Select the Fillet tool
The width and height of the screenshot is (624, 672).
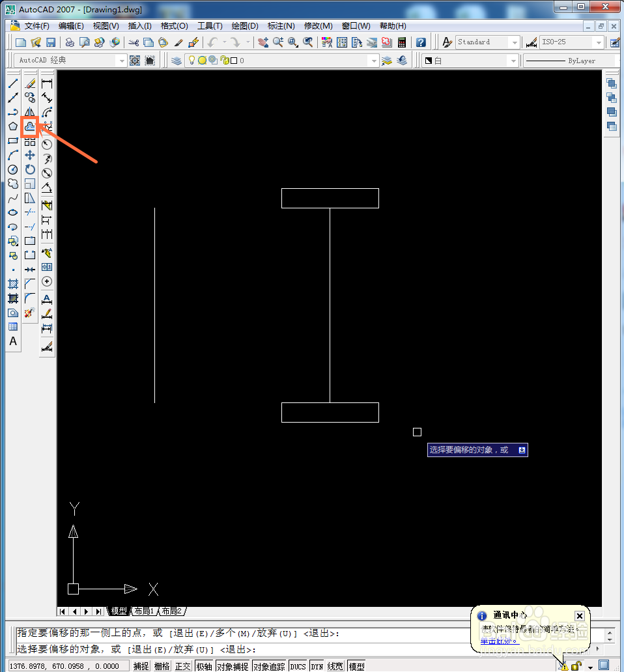pos(30,298)
